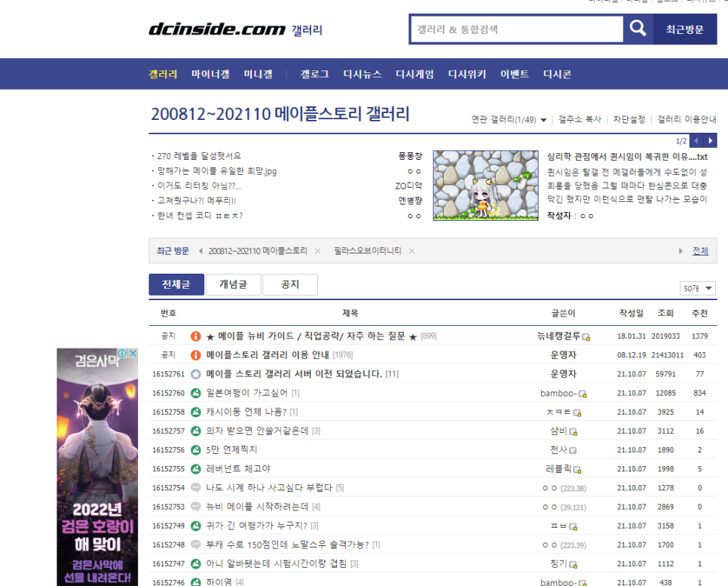Viewport: 728px width, 586px height.
Task: Click gallog icon next to ㅊㅋㅌ author
Action: point(577,413)
